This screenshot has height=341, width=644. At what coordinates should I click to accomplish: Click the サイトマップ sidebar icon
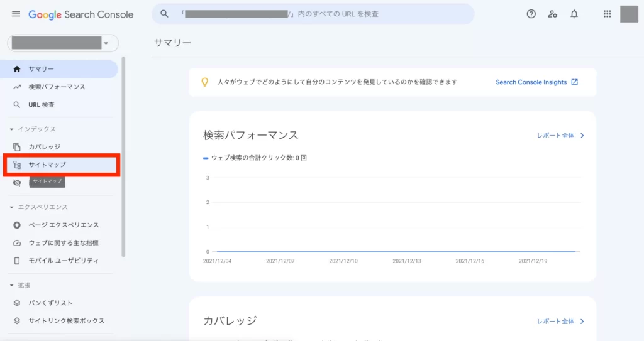(x=17, y=165)
